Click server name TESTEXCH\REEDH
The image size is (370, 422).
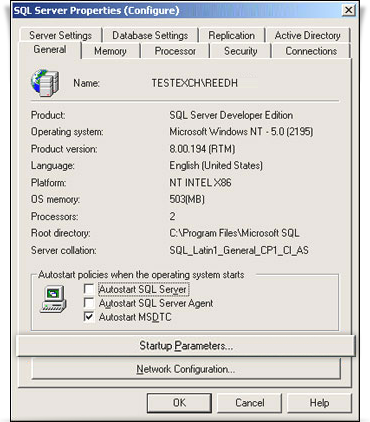(x=195, y=83)
